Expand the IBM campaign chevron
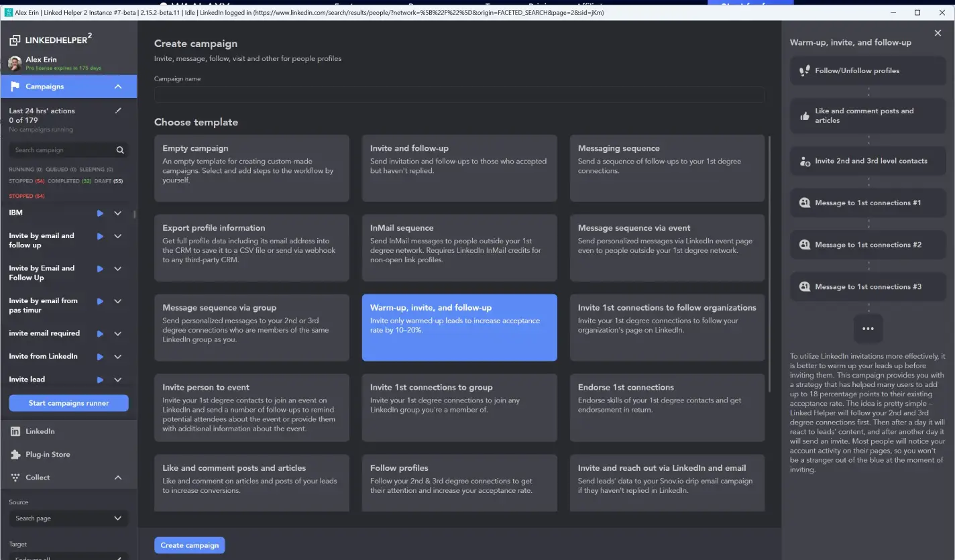 pos(118,213)
